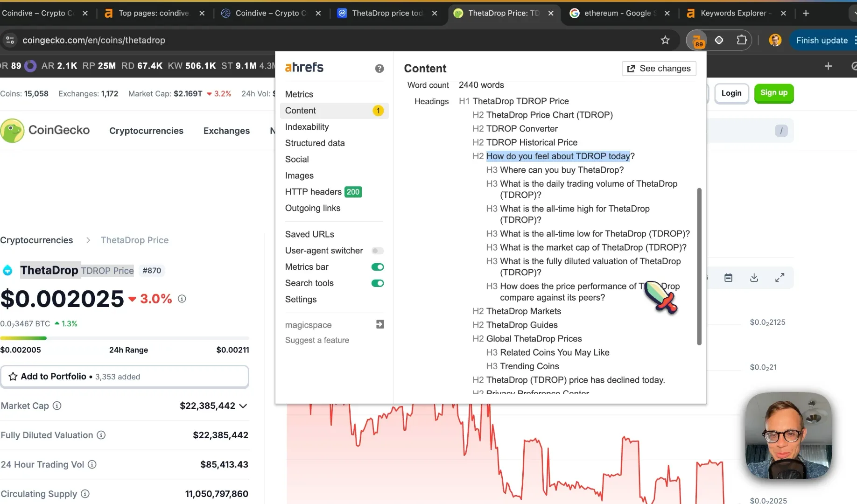
Task: Open the Indexability section
Action: click(307, 127)
